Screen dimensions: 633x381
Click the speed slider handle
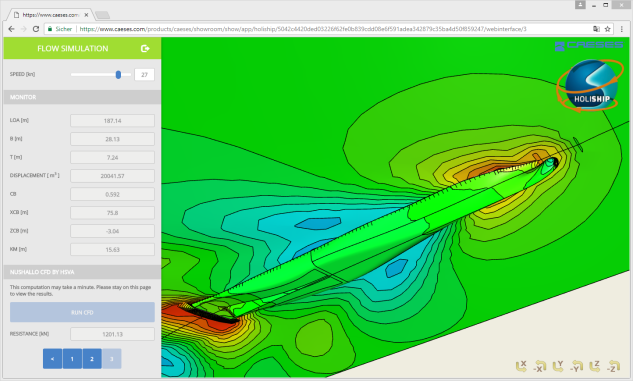coord(118,75)
